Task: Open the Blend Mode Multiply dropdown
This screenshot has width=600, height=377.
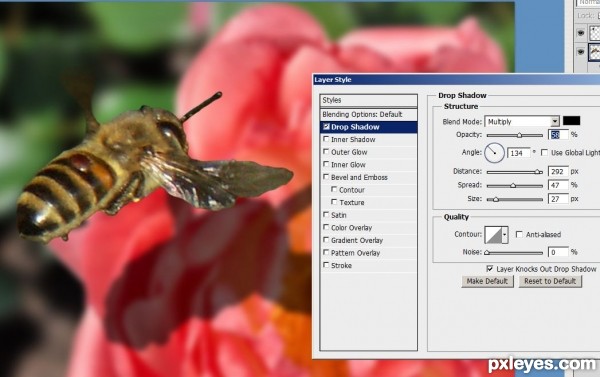Action: pos(522,122)
